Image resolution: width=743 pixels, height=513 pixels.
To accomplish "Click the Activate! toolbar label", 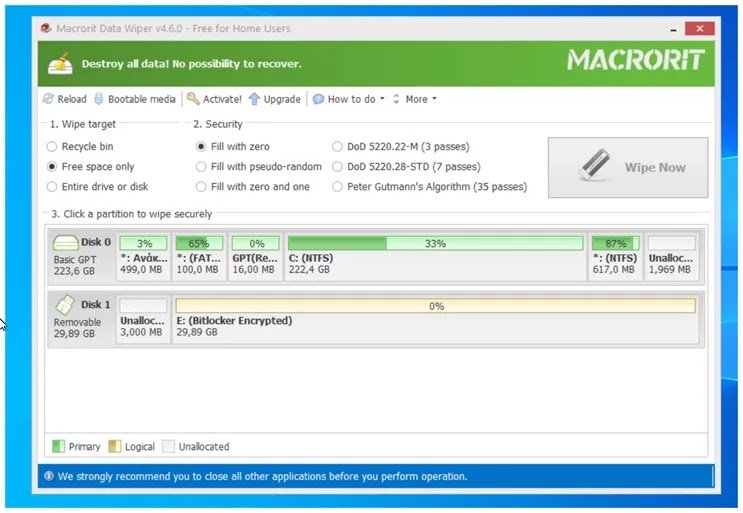I will tap(222, 99).
